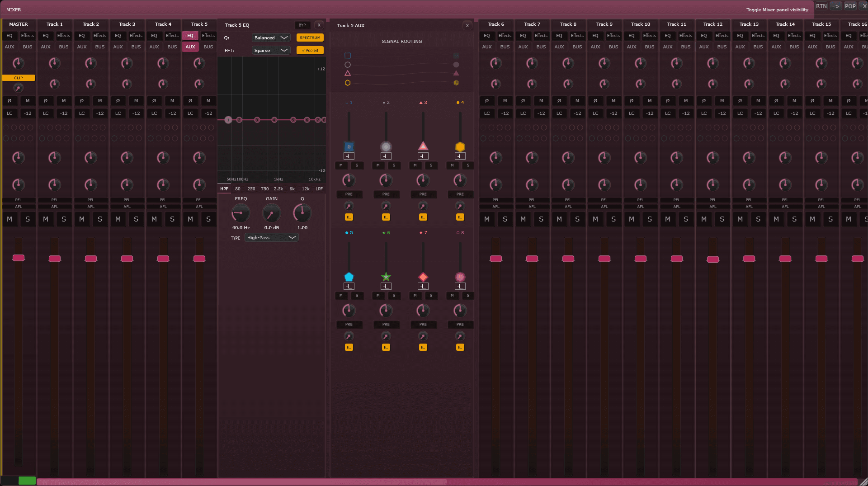Viewport: 868px width, 486px height.
Task: Click the MASTER channel volume fader
Action: (19, 258)
